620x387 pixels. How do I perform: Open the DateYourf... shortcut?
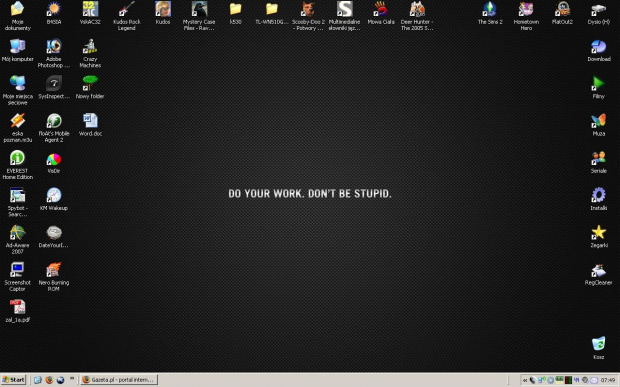point(54,236)
